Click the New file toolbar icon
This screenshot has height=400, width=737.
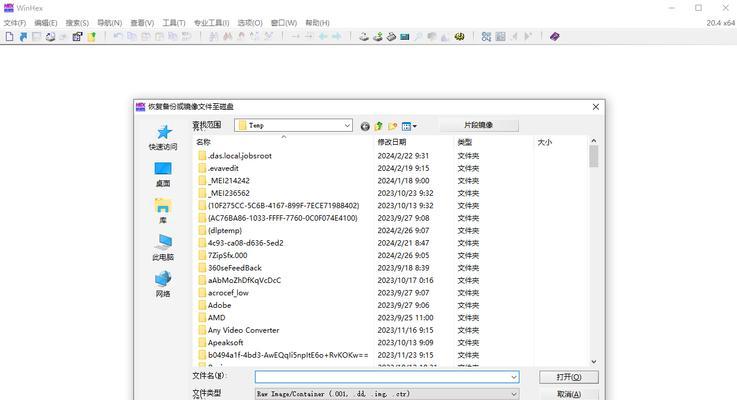pos(9,37)
